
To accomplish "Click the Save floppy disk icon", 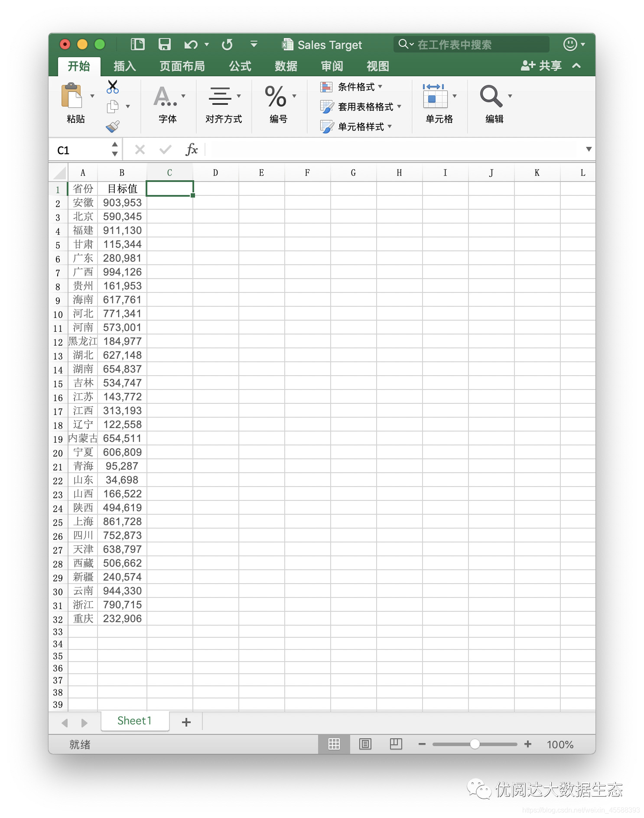I will [165, 44].
